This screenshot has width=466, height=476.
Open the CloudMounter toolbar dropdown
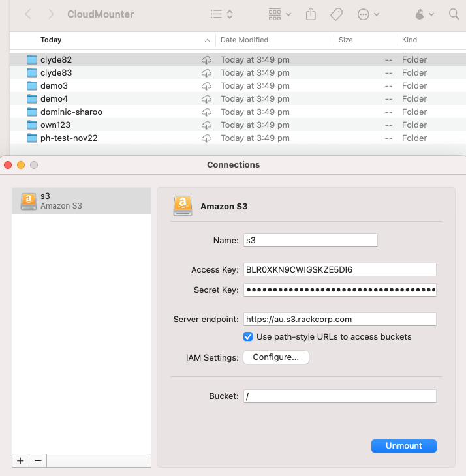424,14
